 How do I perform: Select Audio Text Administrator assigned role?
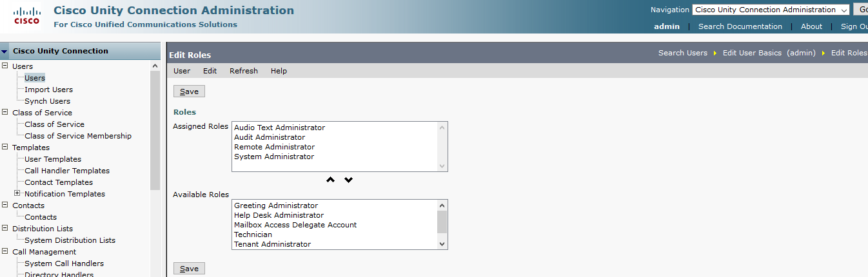pos(279,128)
